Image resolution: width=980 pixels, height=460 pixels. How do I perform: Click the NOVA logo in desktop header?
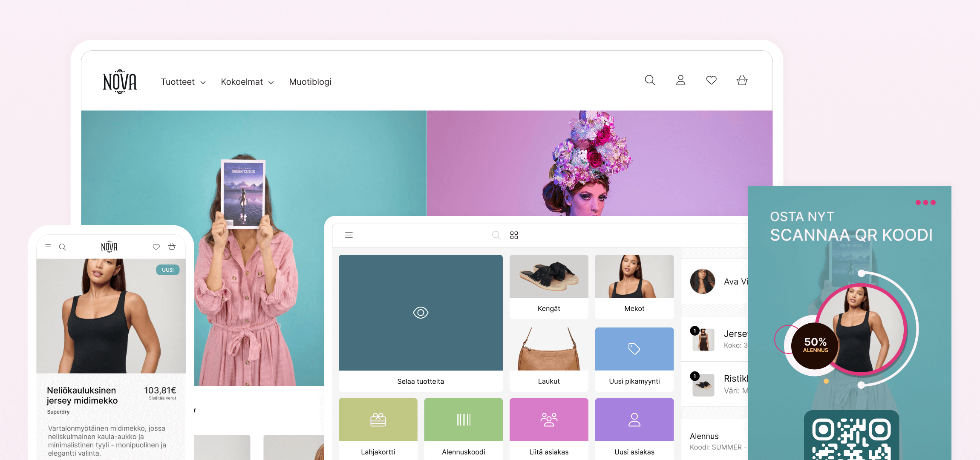(120, 81)
